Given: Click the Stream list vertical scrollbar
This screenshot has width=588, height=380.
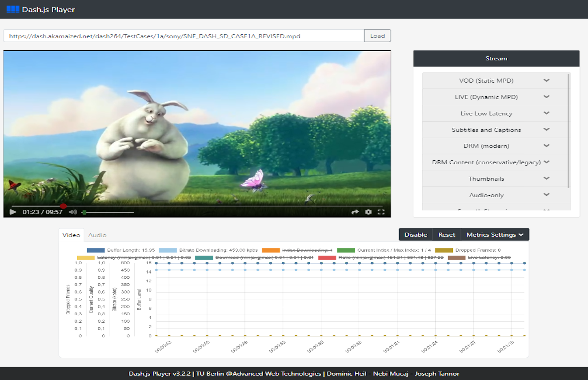Looking at the screenshot, I should [569, 131].
